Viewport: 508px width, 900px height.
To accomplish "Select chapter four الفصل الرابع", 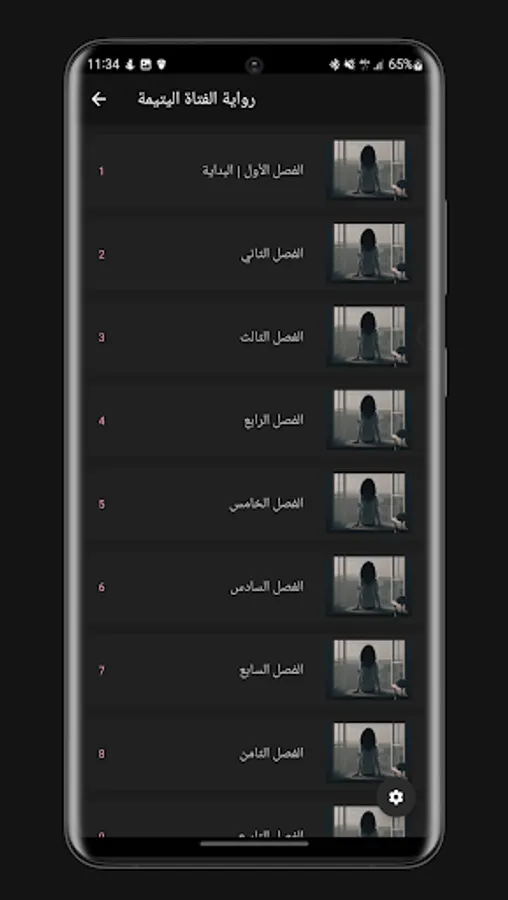I will 256,420.
